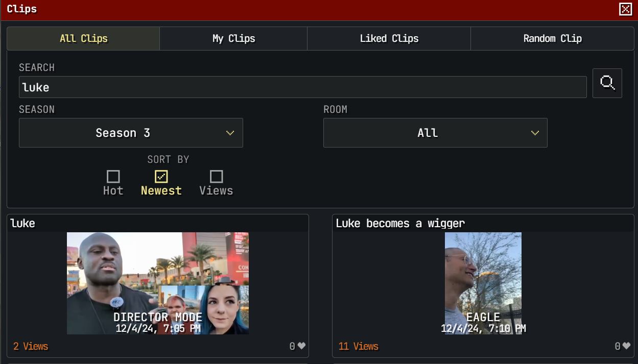Open the My Clips tab

coord(233,38)
